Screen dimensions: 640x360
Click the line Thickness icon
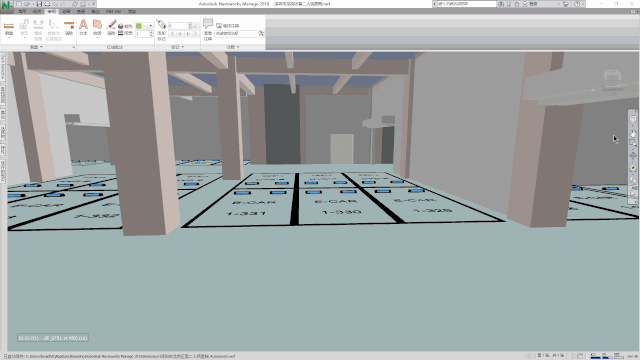click(121, 33)
